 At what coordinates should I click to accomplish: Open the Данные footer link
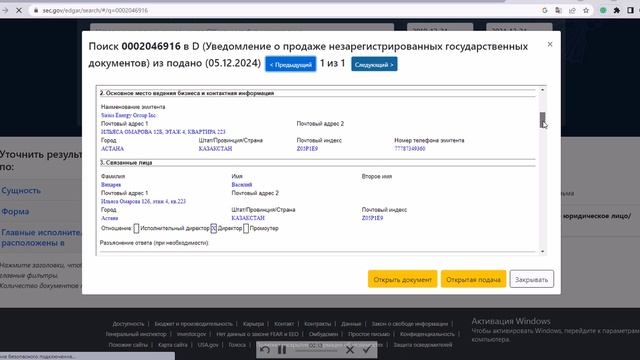click(x=351, y=324)
